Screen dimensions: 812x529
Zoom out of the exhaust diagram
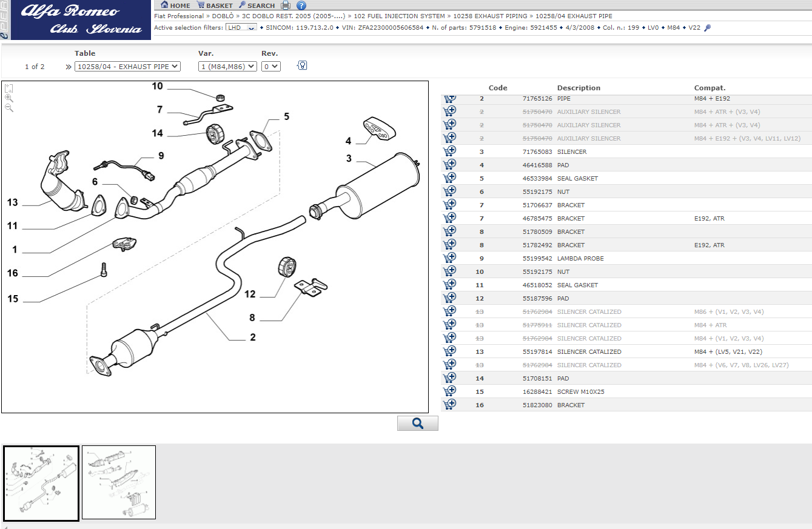(9, 108)
